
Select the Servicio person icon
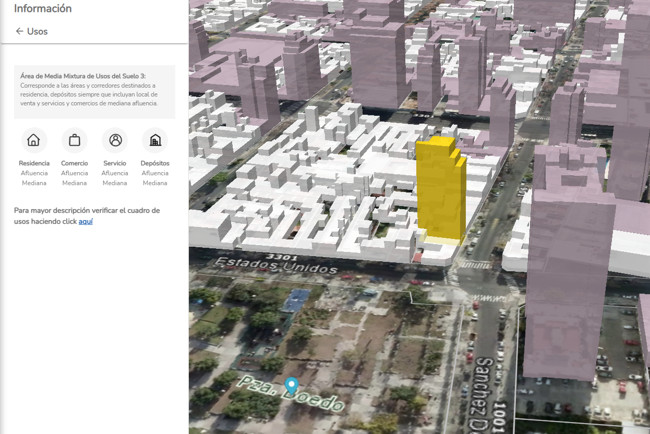[x=115, y=140]
